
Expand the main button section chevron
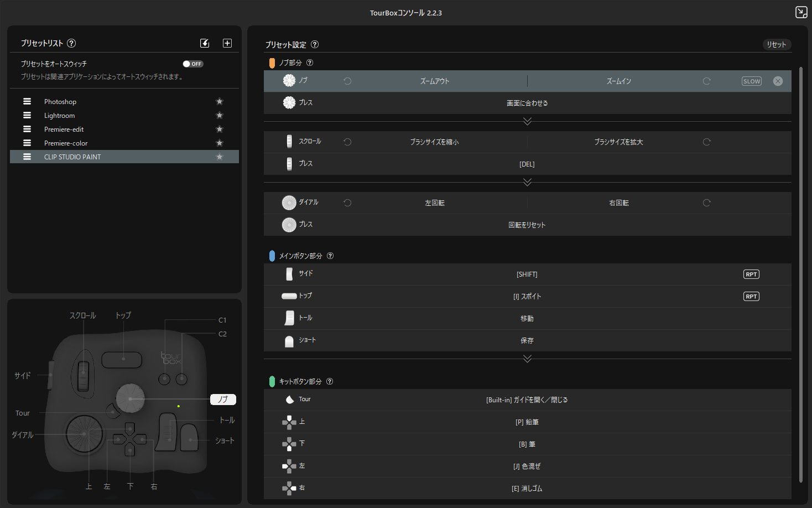click(x=527, y=359)
